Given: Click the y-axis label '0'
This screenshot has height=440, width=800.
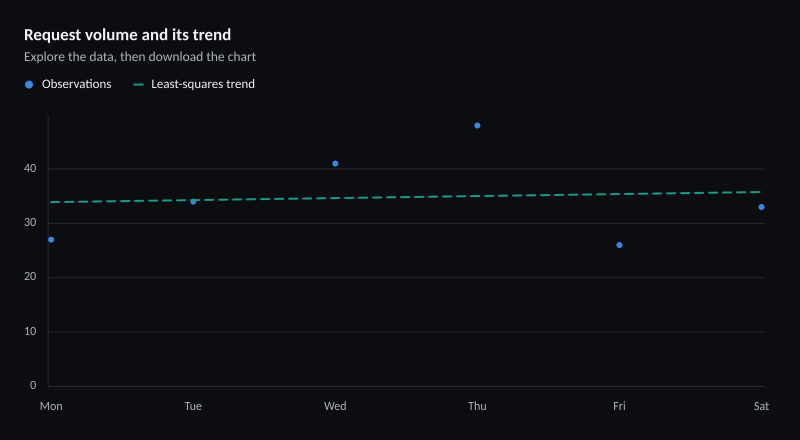Looking at the screenshot, I should click(x=33, y=385).
